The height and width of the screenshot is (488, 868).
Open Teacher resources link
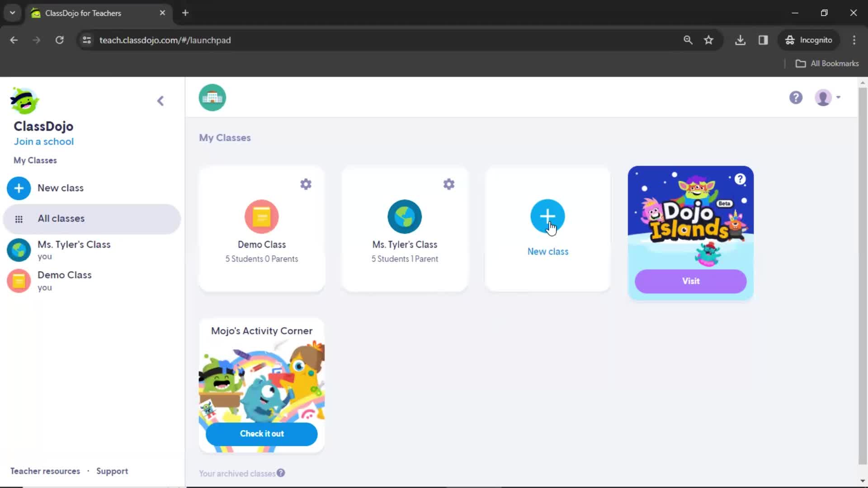click(x=45, y=471)
